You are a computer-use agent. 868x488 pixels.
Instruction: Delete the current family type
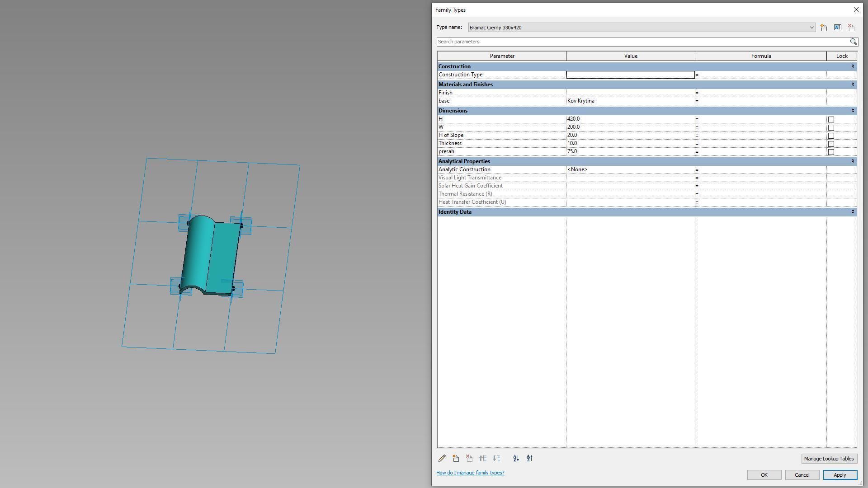tap(851, 28)
